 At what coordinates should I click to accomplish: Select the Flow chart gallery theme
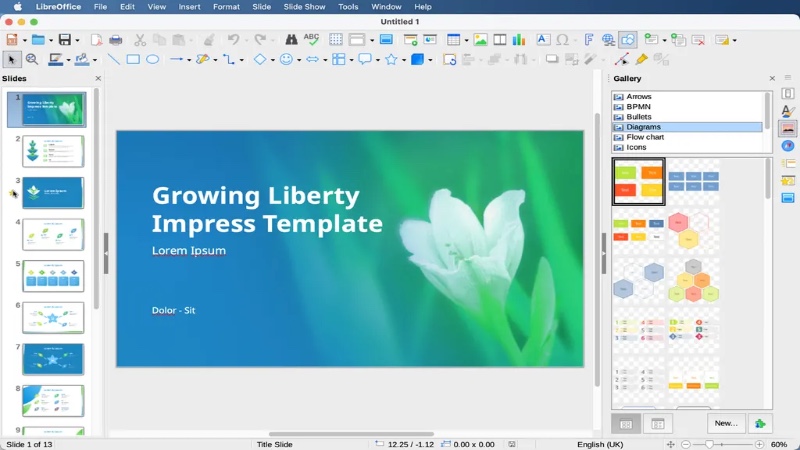[x=645, y=137]
